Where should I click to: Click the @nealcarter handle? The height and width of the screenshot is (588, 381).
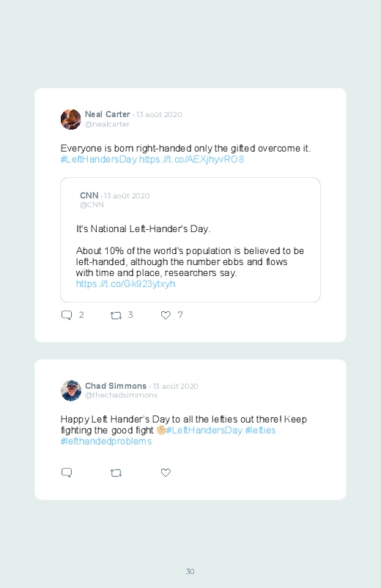pyautogui.click(x=107, y=124)
